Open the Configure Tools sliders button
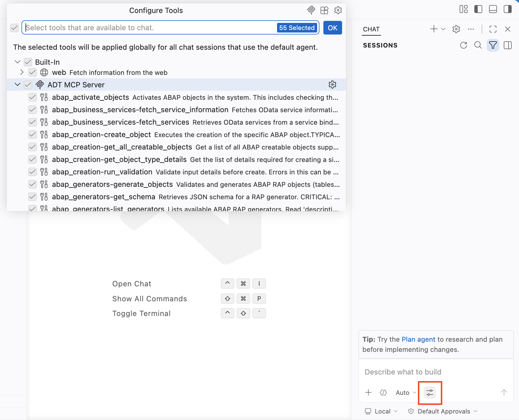Screen dimensions: 519x420 coord(430,393)
